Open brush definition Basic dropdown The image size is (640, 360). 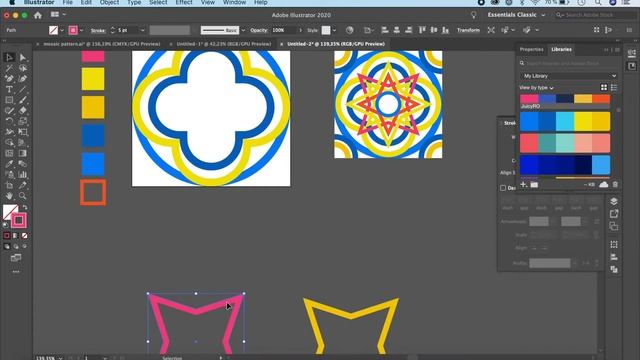(x=243, y=30)
